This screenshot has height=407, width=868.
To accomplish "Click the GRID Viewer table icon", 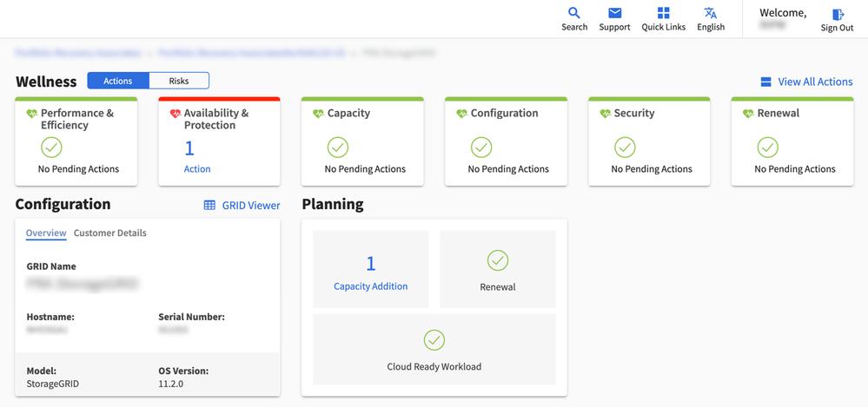I will [x=209, y=206].
